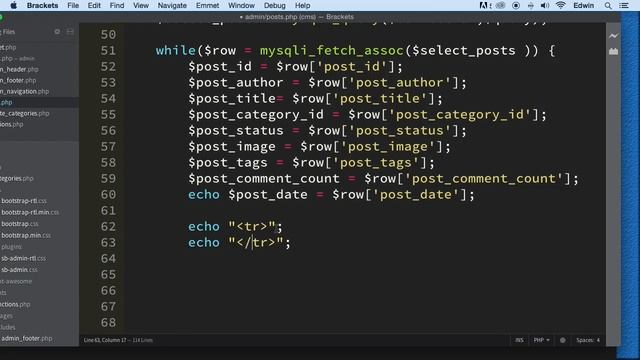
Task: Click the Working Files gear settings icon
Action: (x=57, y=31)
